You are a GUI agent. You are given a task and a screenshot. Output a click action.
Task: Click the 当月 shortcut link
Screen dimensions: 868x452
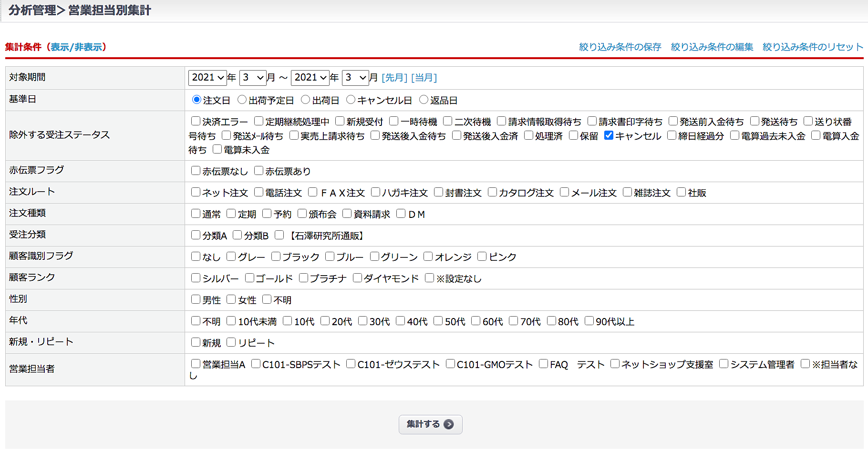point(424,78)
